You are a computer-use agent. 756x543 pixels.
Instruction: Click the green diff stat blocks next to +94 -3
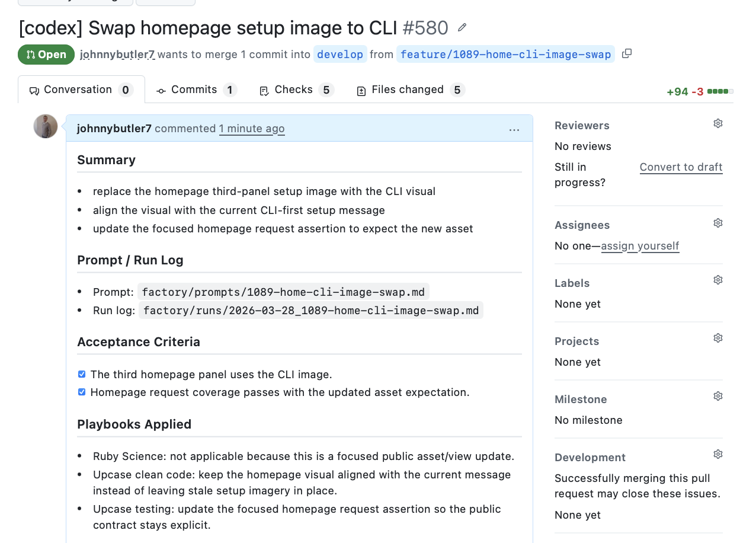coord(721,92)
